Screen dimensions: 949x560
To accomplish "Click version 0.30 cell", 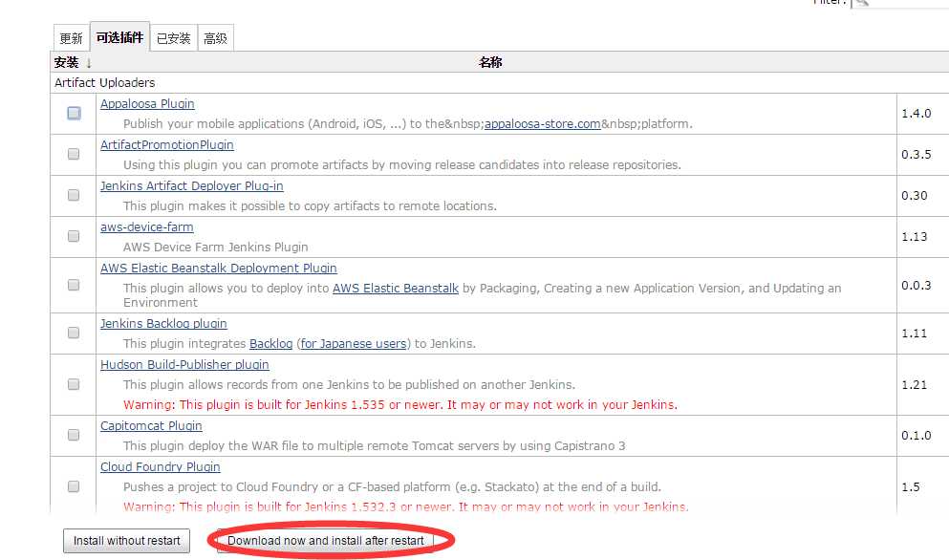I will pos(915,196).
